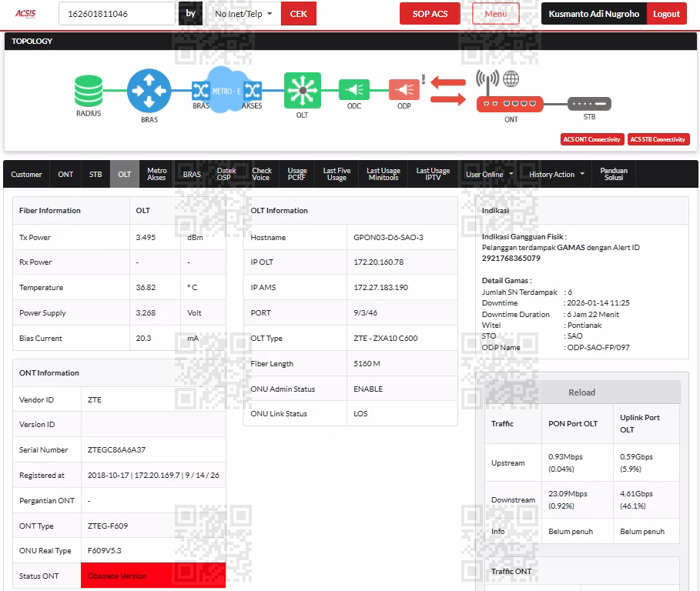Click the gray STB device icon
Screen dimensions: 700x591
tap(589, 104)
